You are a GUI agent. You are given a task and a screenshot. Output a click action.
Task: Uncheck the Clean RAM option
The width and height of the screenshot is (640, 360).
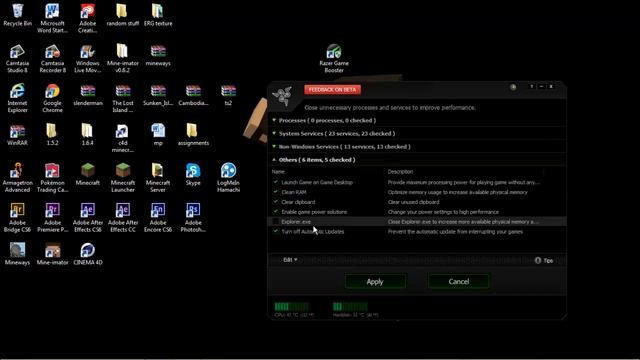pyautogui.click(x=276, y=192)
